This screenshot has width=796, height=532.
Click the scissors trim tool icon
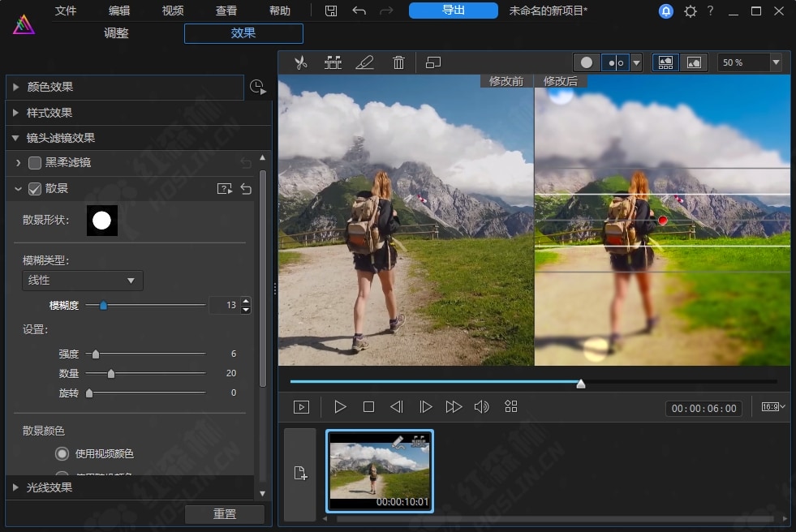pos(300,62)
